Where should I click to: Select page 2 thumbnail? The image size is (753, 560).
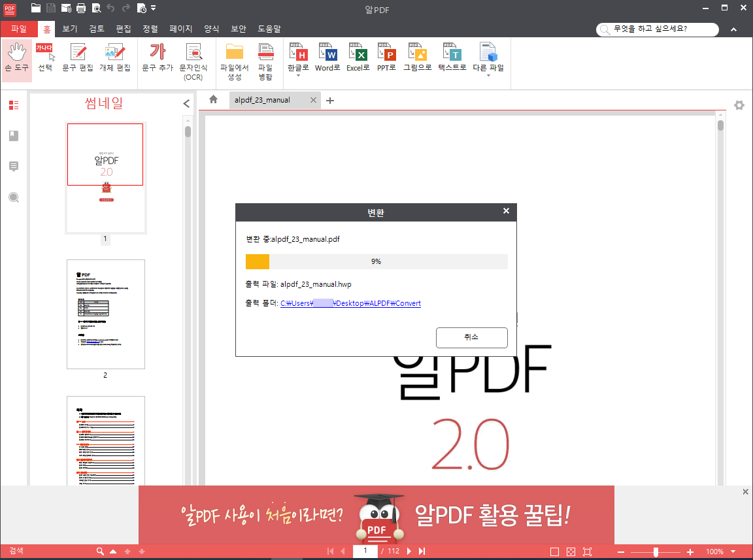[106, 314]
